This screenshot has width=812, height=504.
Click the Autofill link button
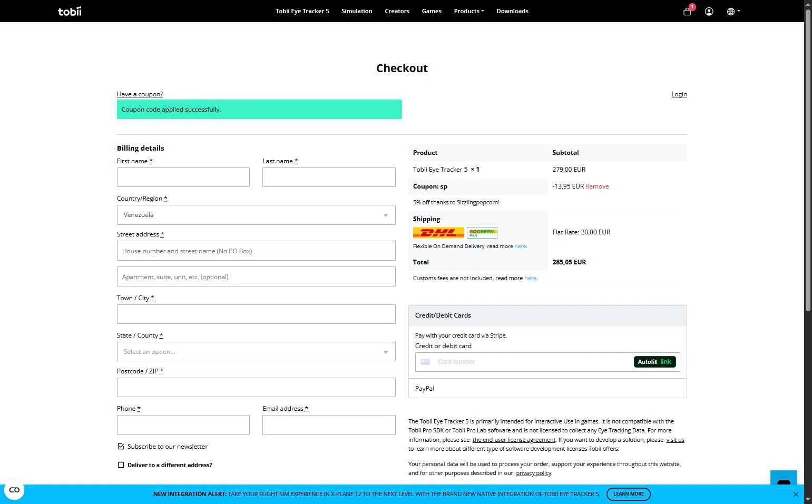pyautogui.click(x=654, y=362)
